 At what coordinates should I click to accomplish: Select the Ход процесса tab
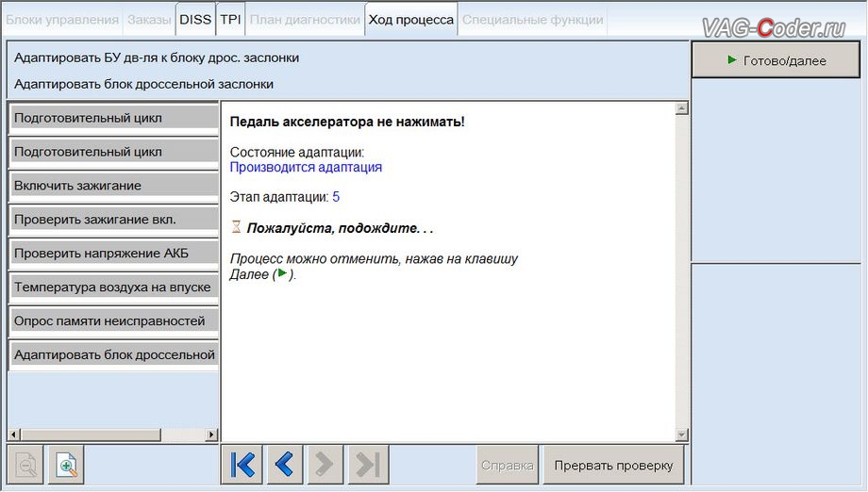tap(410, 19)
